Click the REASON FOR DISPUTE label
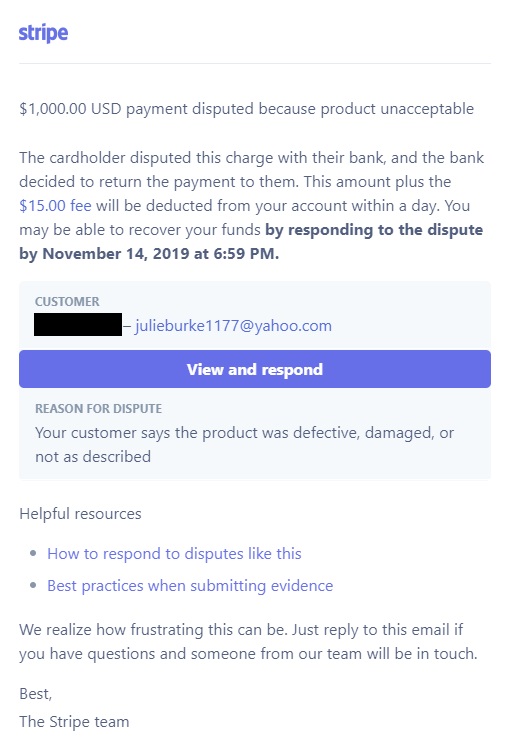 click(x=99, y=409)
